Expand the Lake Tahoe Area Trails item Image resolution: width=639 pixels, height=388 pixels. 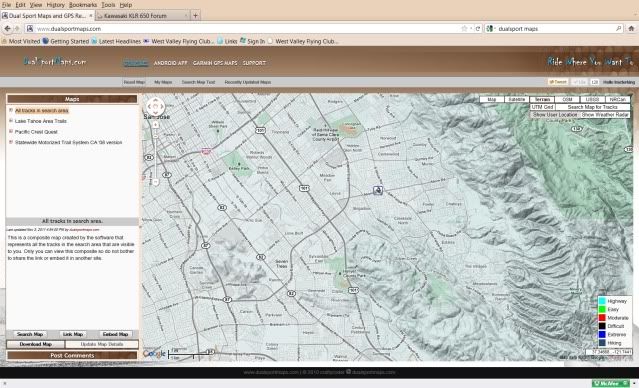pyautogui.click(x=11, y=121)
